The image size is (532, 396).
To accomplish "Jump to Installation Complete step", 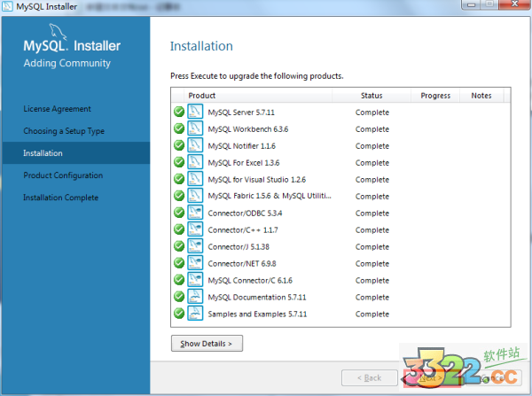I will [x=60, y=198].
